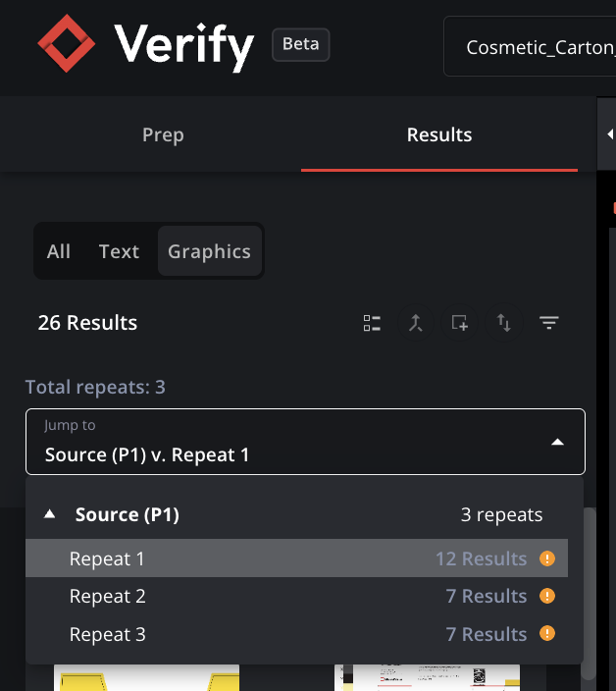Viewport: 616px width, 691px height.
Task: Filter results by Graphics
Action: (x=210, y=251)
